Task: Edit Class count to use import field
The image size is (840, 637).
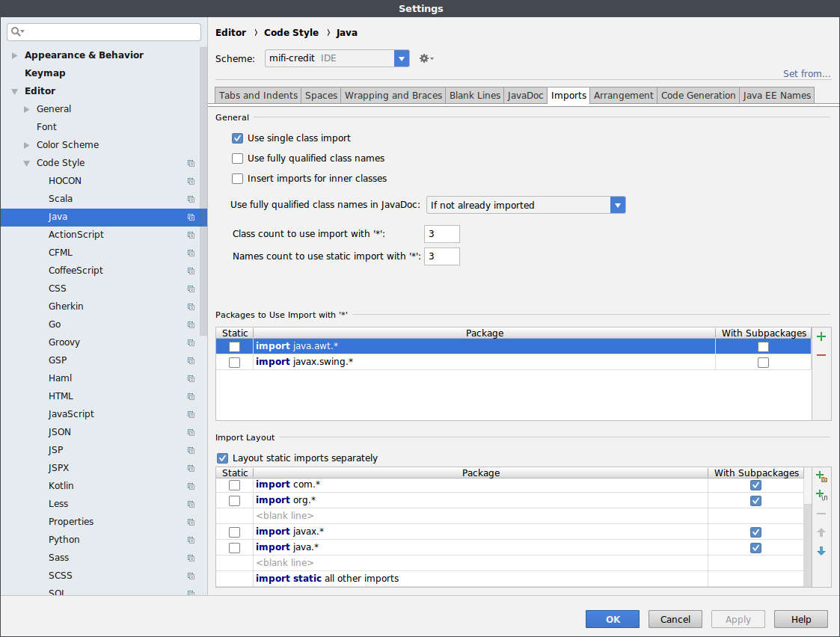Action: (x=442, y=234)
